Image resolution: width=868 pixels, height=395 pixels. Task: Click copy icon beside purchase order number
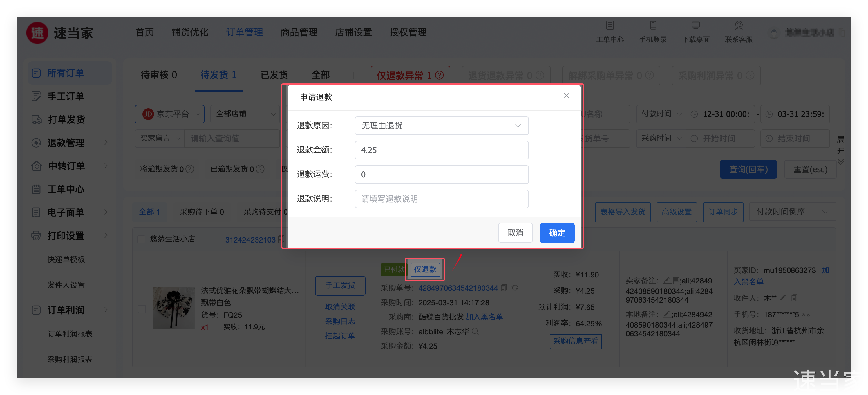pyautogui.click(x=504, y=288)
